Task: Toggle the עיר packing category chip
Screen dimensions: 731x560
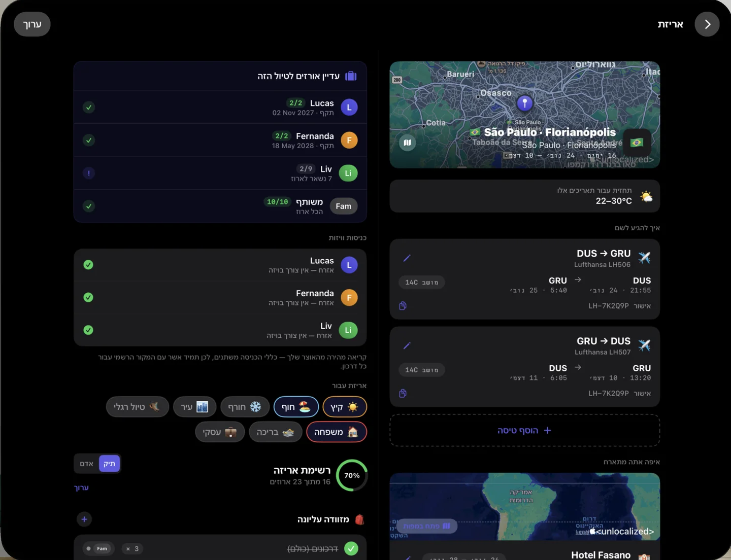Action: click(x=195, y=407)
